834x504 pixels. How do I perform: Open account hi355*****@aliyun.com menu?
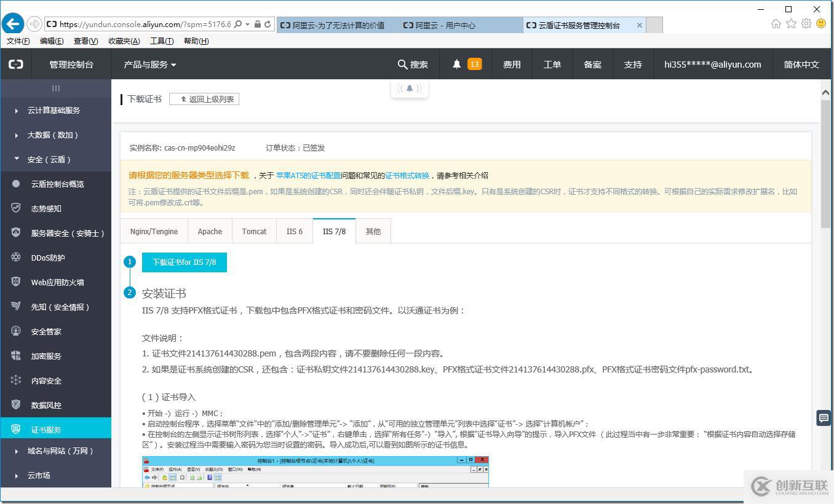point(712,64)
